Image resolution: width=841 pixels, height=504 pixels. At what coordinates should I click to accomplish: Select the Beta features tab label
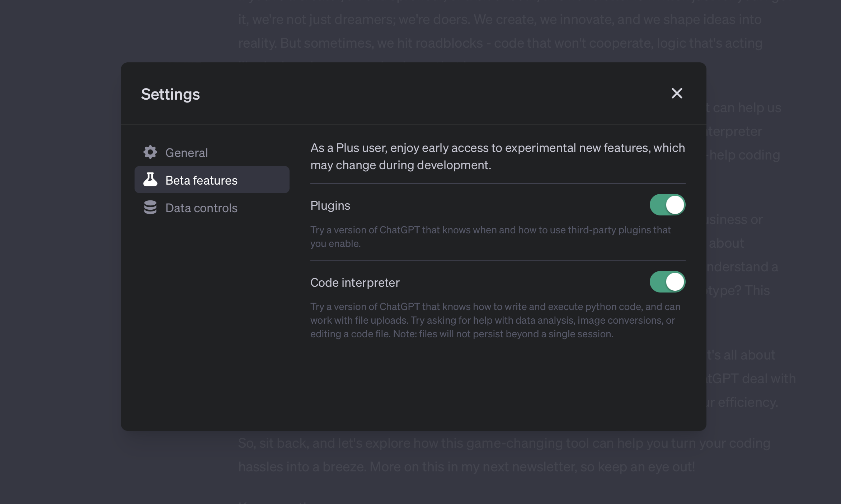click(x=201, y=180)
